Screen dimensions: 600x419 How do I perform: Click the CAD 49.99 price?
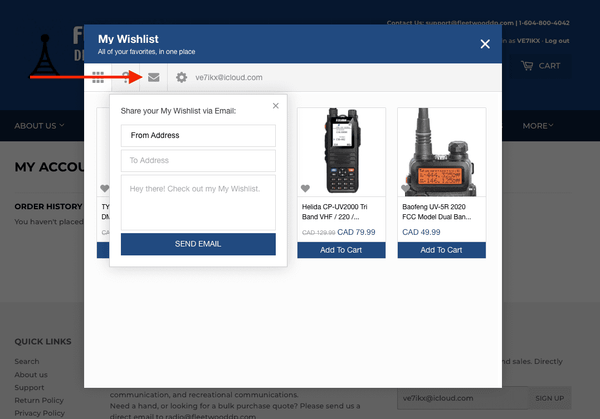421,232
